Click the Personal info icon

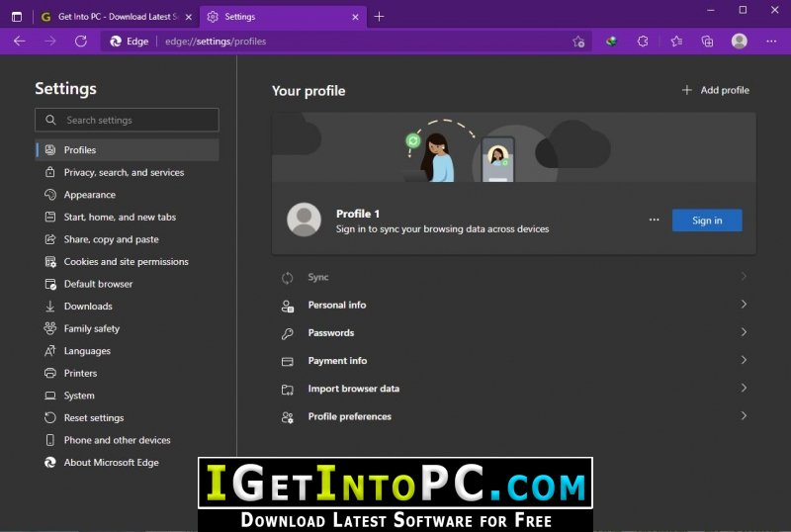coord(288,306)
